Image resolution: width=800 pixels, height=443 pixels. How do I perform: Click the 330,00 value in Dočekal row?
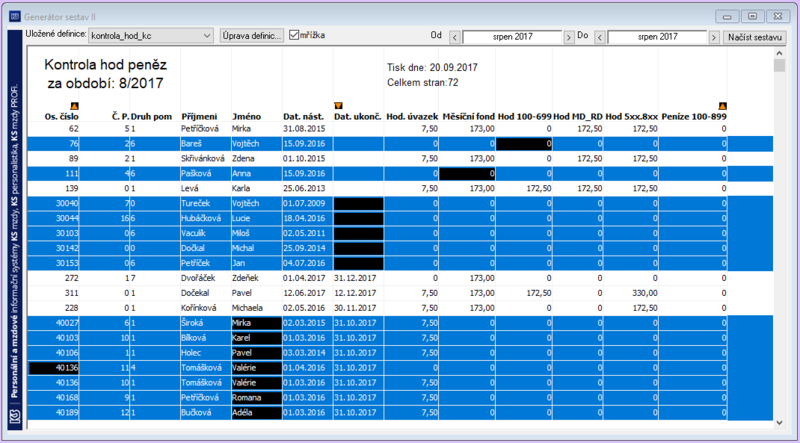pos(631,293)
